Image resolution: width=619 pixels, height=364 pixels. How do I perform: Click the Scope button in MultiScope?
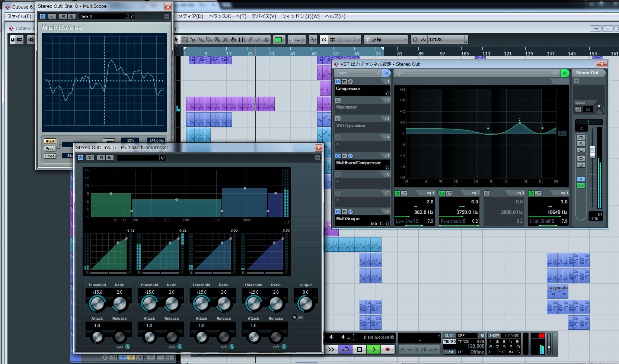(x=50, y=156)
